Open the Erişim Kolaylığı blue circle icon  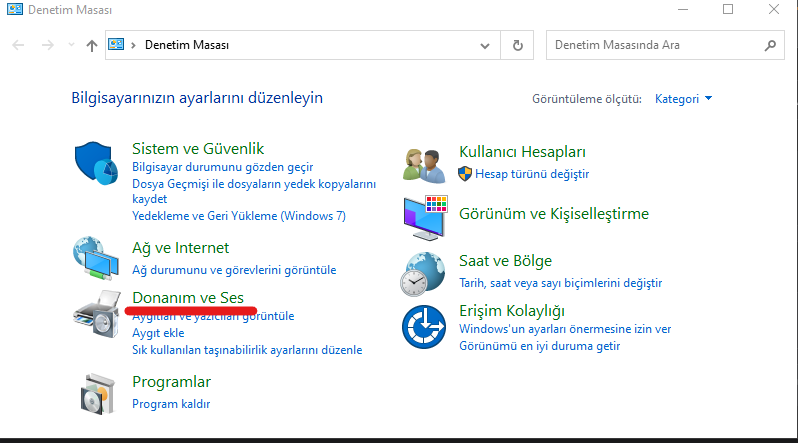pos(423,327)
